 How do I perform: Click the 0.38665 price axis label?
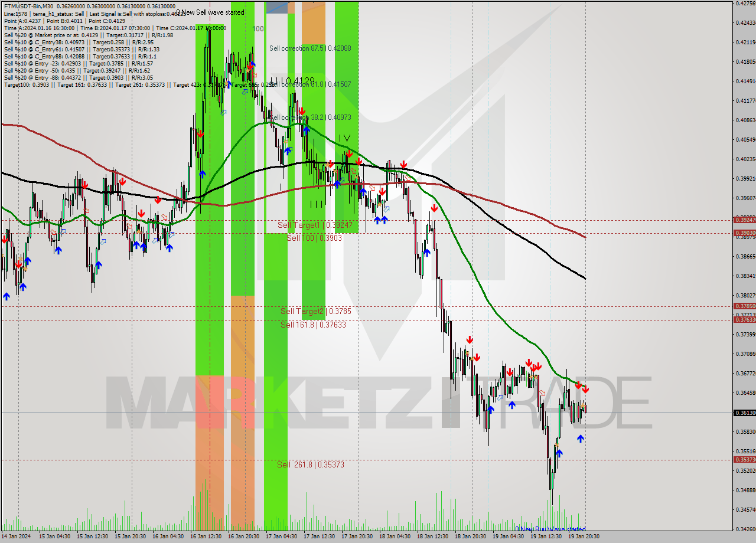pyautogui.click(x=745, y=256)
